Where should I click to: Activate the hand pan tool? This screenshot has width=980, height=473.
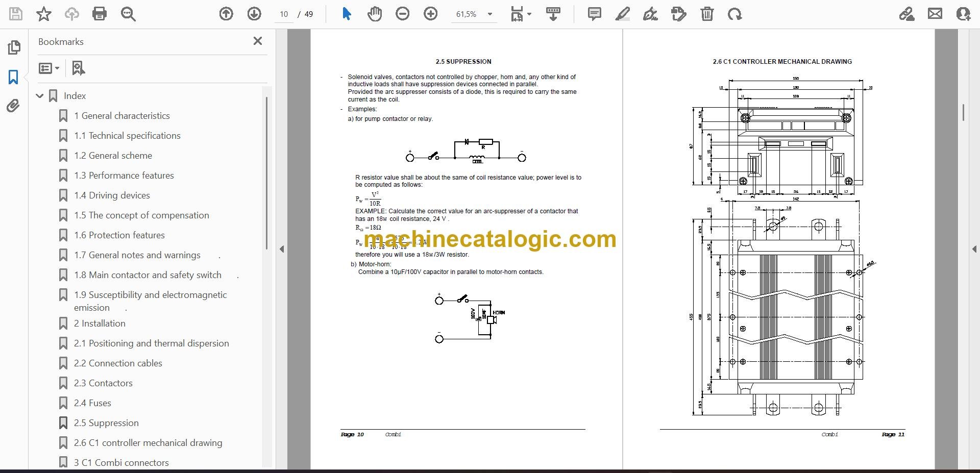pos(375,14)
